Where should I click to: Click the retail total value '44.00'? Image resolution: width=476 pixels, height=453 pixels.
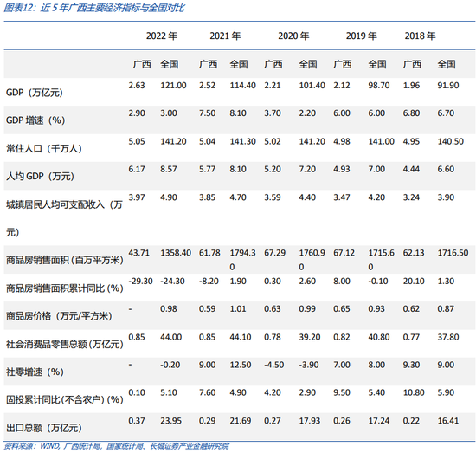point(170,337)
